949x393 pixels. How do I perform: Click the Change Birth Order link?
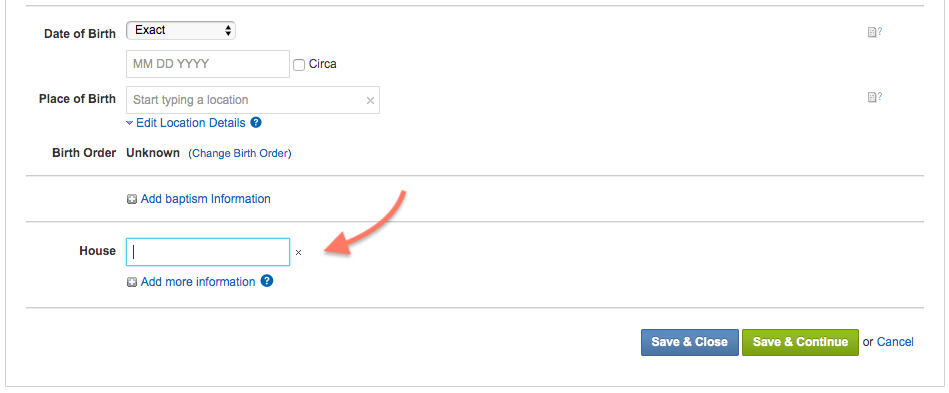click(240, 153)
